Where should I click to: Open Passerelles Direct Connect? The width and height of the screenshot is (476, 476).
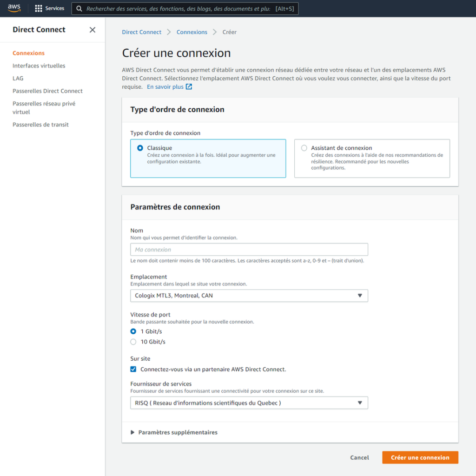pyautogui.click(x=47, y=91)
